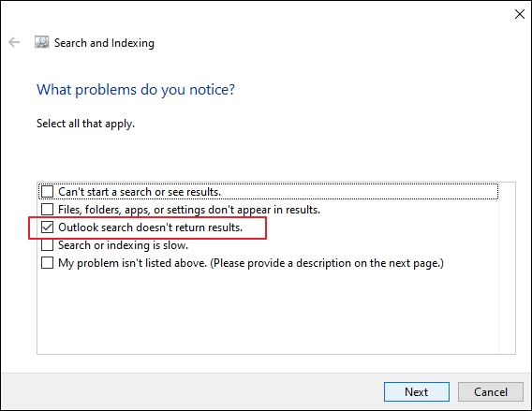Click the Search and Indexing troubleshooter icon
The width and height of the screenshot is (532, 411).
[x=42, y=42]
